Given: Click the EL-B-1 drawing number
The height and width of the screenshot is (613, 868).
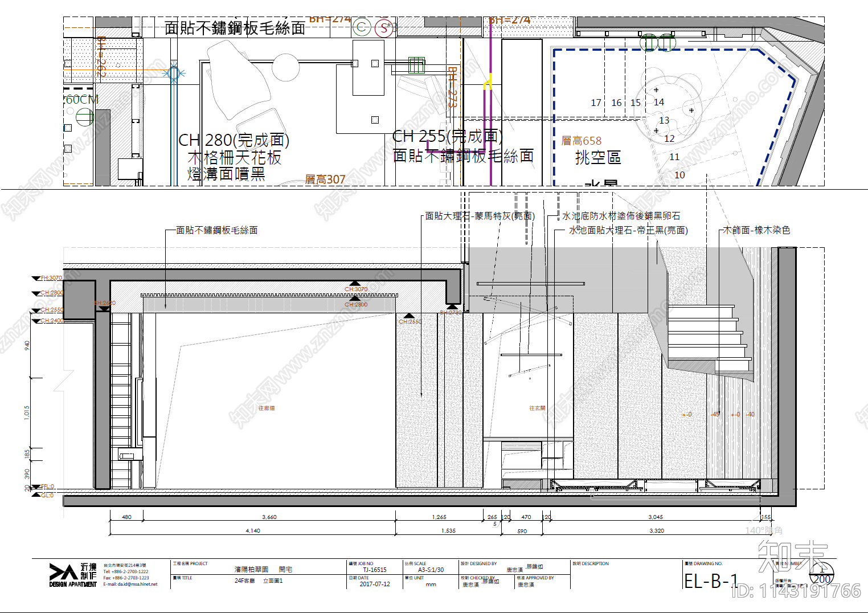Looking at the screenshot, I should coord(711,581).
